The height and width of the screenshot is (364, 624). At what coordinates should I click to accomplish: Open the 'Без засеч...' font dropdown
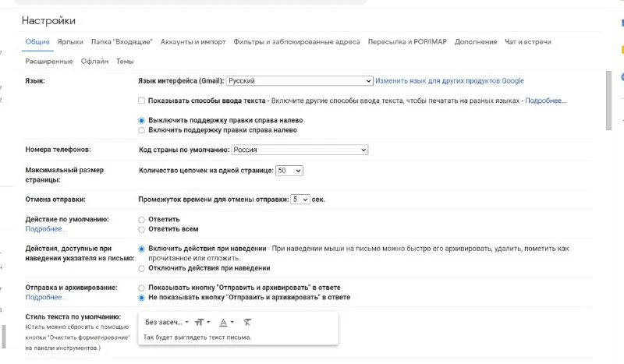pyautogui.click(x=167, y=322)
